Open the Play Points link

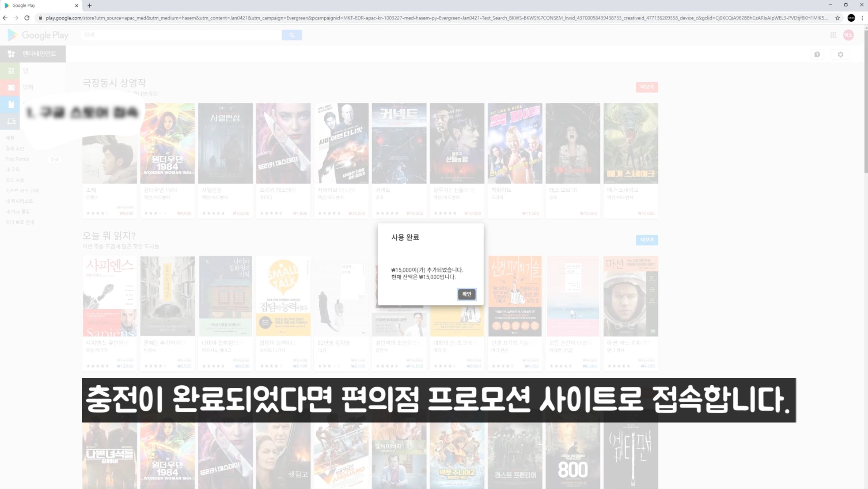click(x=17, y=159)
